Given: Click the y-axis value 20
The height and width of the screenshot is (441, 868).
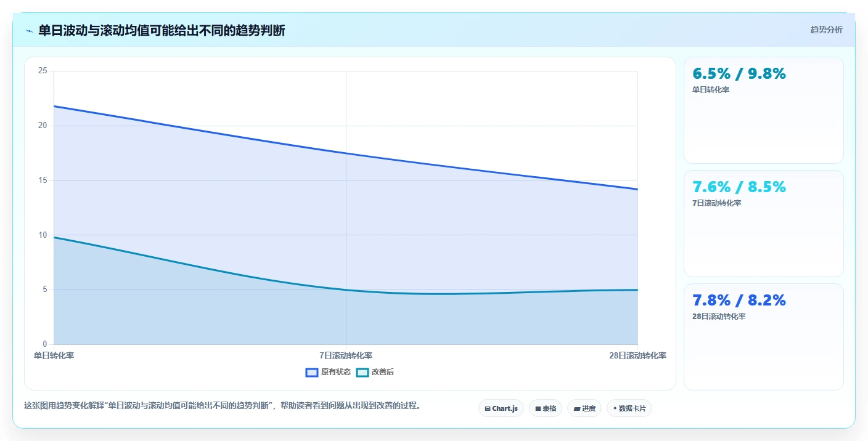Looking at the screenshot, I should point(43,126).
